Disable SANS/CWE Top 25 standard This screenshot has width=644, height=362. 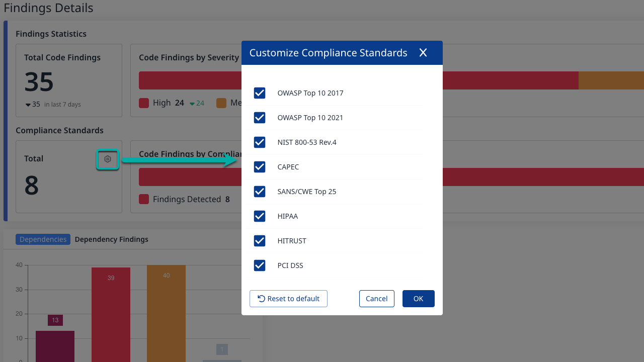pos(260,192)
